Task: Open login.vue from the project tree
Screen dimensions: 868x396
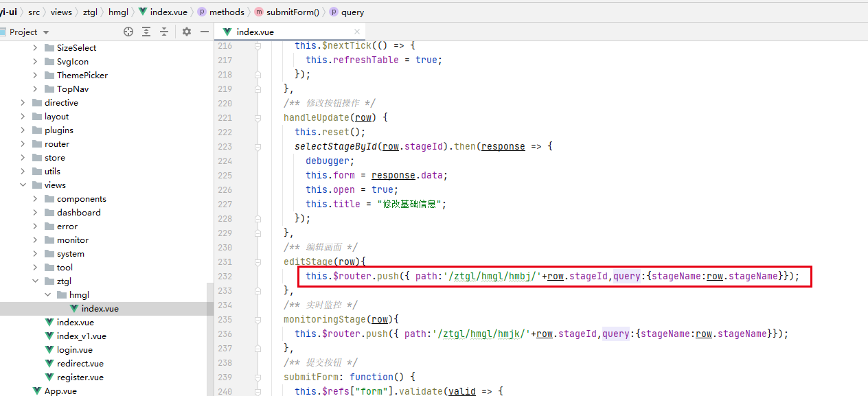Action: point(74,350)
